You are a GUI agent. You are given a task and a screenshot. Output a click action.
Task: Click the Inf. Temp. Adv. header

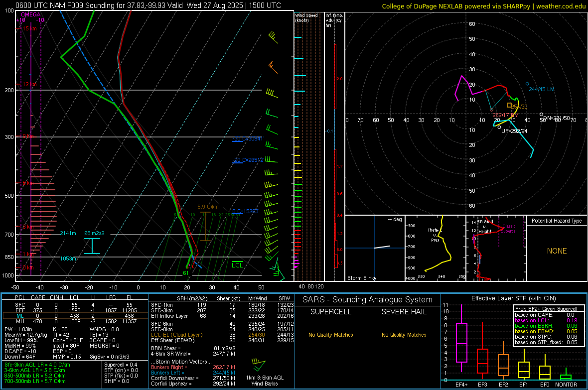334,20
